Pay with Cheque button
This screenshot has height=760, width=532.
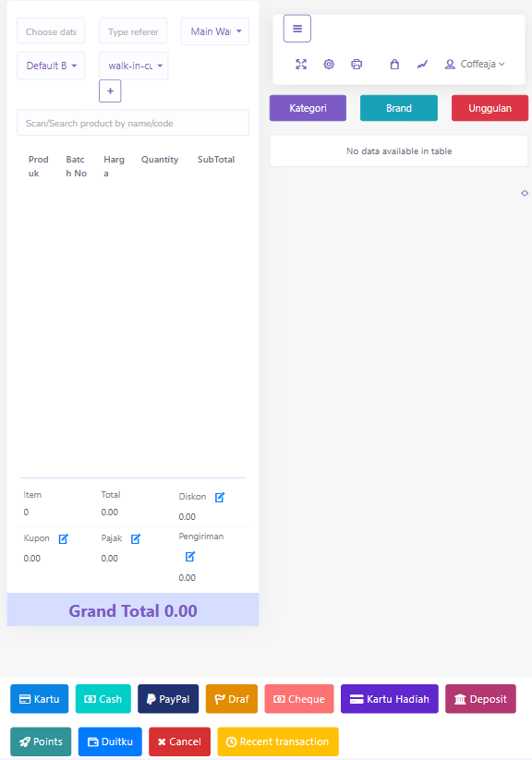pos(299,699)
